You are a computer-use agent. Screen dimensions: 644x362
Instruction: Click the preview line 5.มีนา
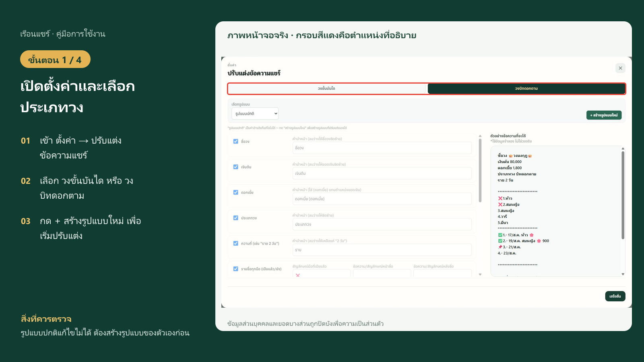point(503,222)
